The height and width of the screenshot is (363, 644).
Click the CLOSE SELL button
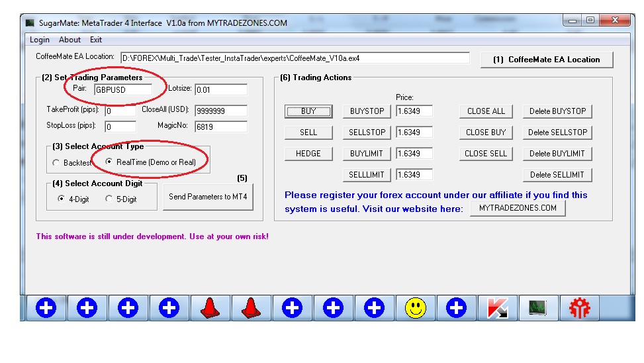pos(486,154)
